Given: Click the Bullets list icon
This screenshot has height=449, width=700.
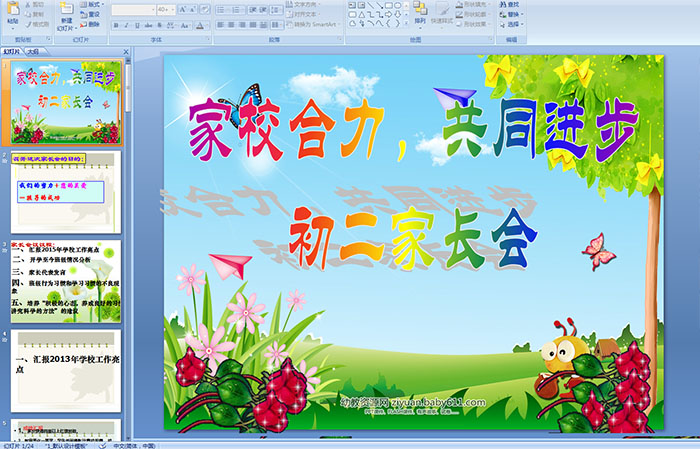Looking at the screenshot, I should coord(222,9).
